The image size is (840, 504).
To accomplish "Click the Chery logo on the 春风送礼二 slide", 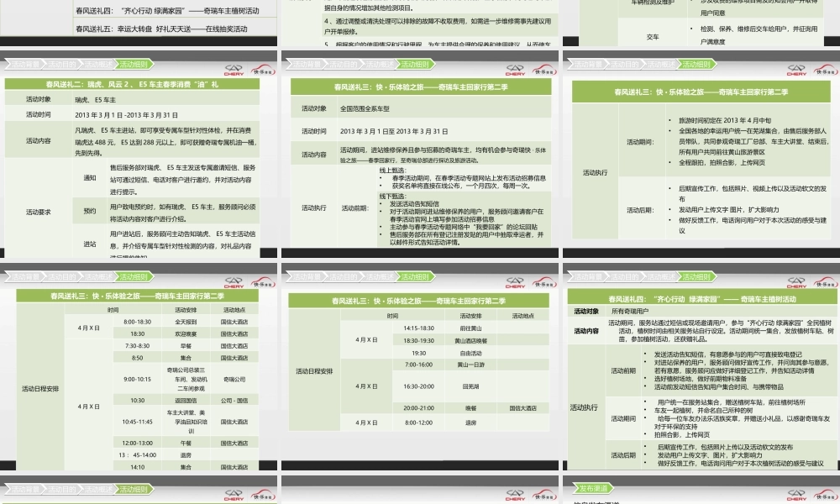I will tap(234, 70).
